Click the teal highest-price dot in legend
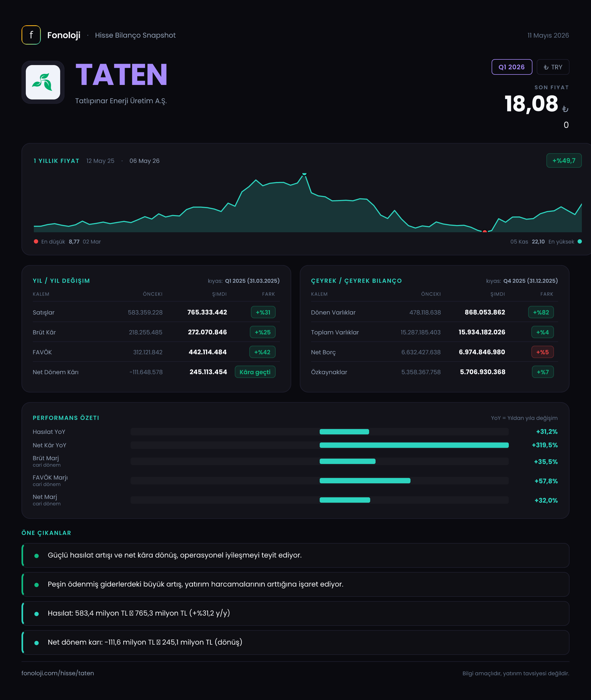This screenshot has height=700, width=591. (x=580, y=241)
